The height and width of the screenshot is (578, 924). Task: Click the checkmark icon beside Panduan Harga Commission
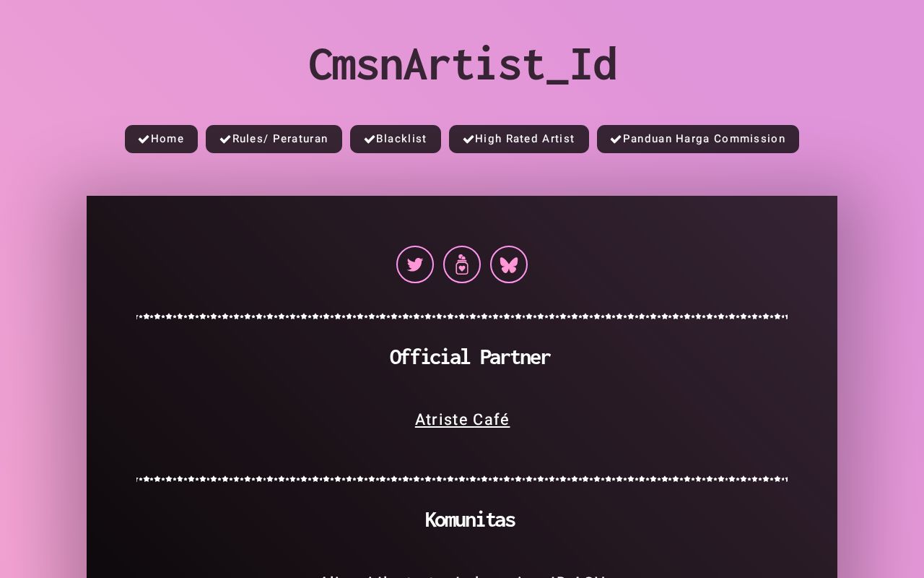coord(616,139)
